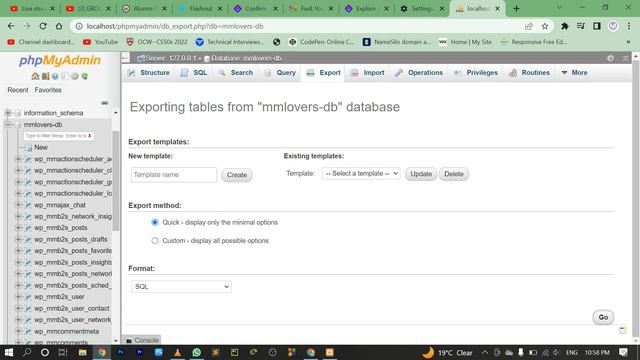Open the Recent tables link

point(18,90)
